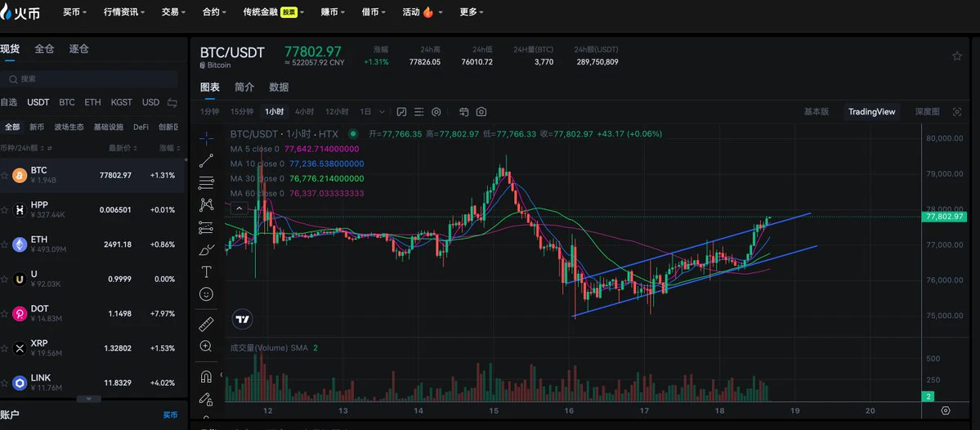Click the Huobi logo

coord(20,12)
